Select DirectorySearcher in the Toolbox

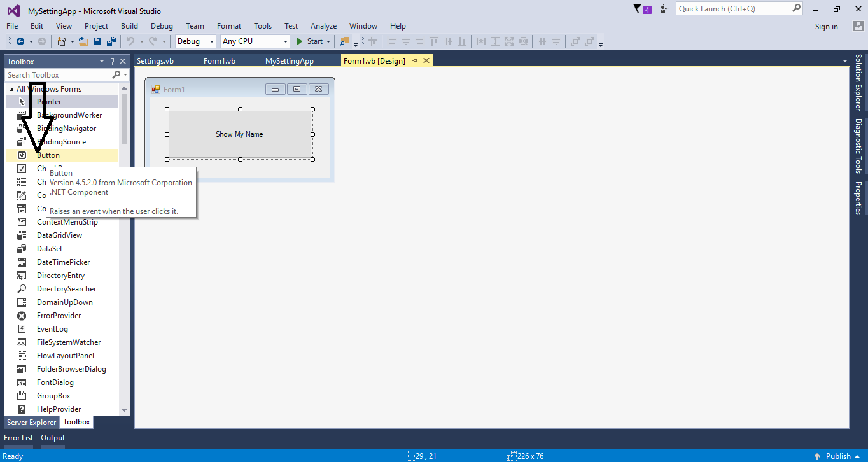tap(62, 289)
